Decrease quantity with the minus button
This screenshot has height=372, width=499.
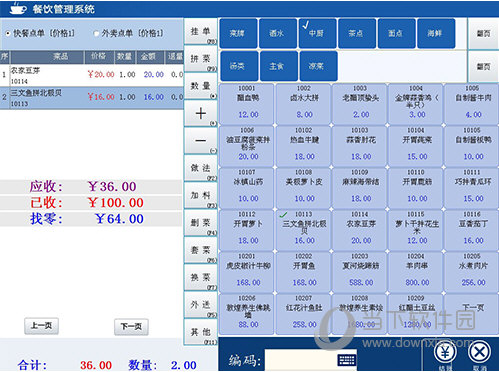coord(201,141)
